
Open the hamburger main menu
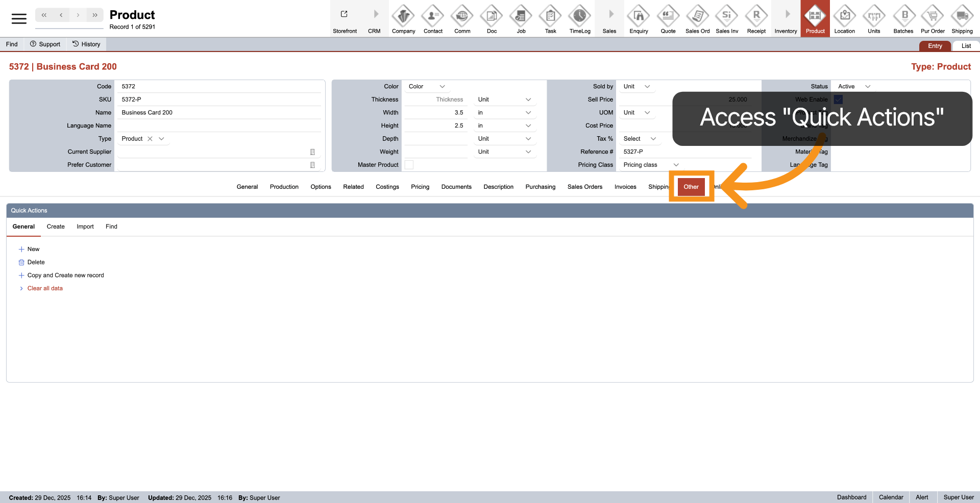pos(19,19)
